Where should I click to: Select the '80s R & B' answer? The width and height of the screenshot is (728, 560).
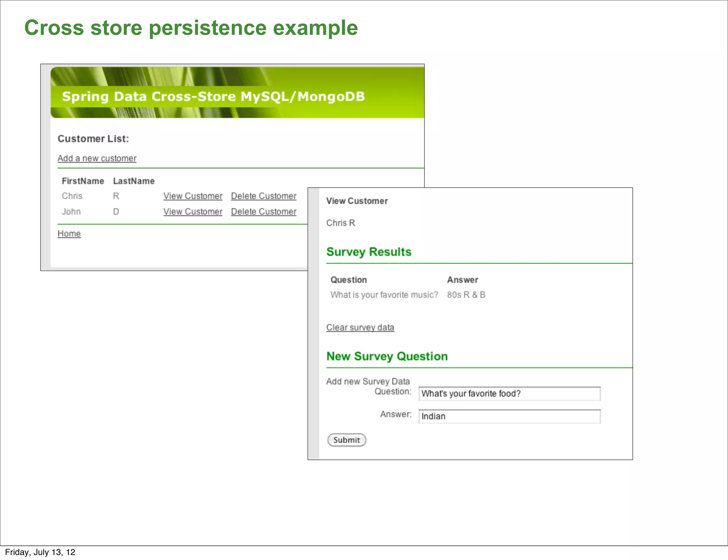click(466, 295)
